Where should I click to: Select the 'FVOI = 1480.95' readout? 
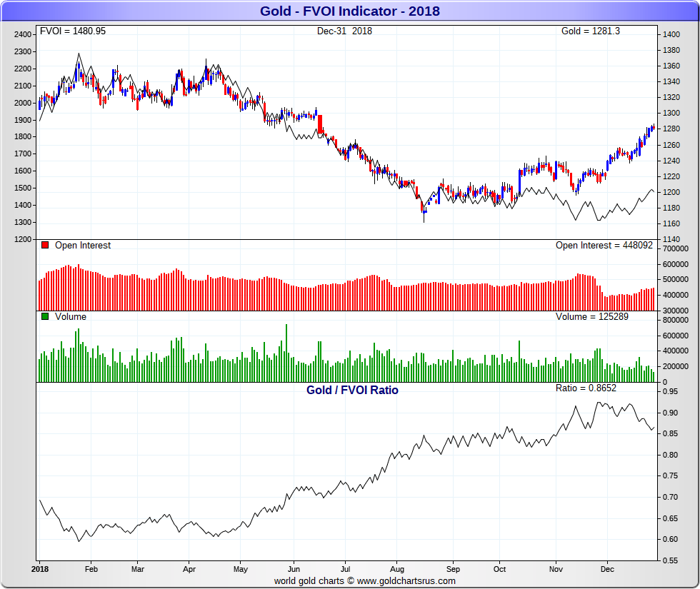(x=72, y=31)
